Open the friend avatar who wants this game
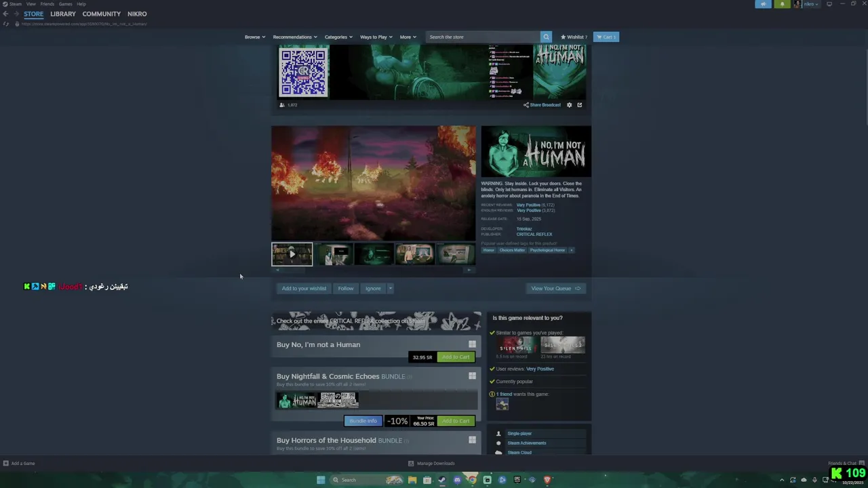 click(502, 405)
